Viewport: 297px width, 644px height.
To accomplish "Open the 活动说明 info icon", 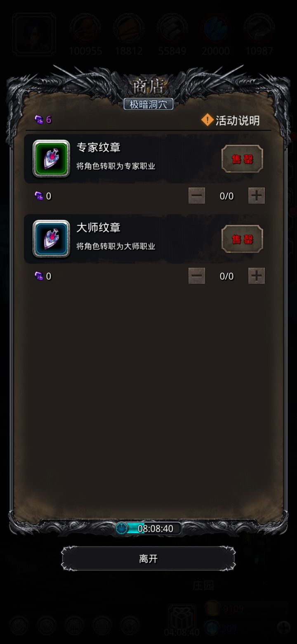I will (207, 120).
